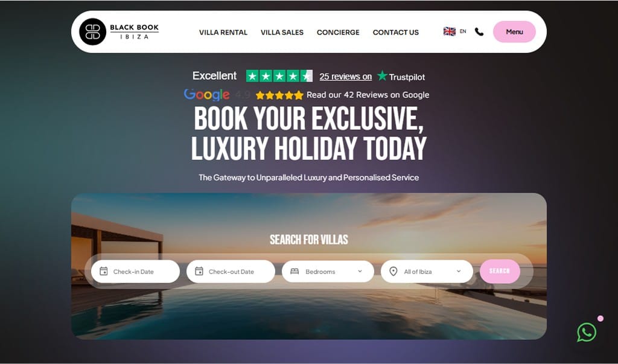Open the EN language selector
Screen dimensions: 618x364
click(x=463, y=31)
